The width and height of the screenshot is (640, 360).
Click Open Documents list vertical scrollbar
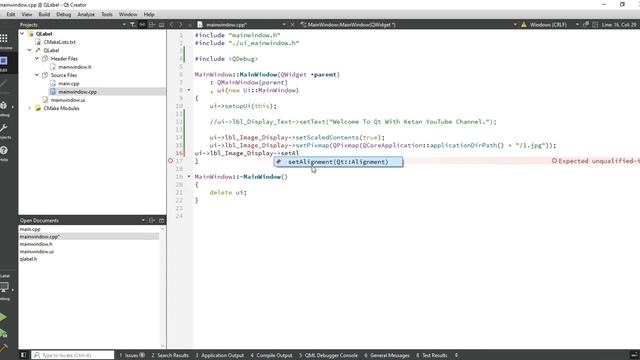[163, 286]
